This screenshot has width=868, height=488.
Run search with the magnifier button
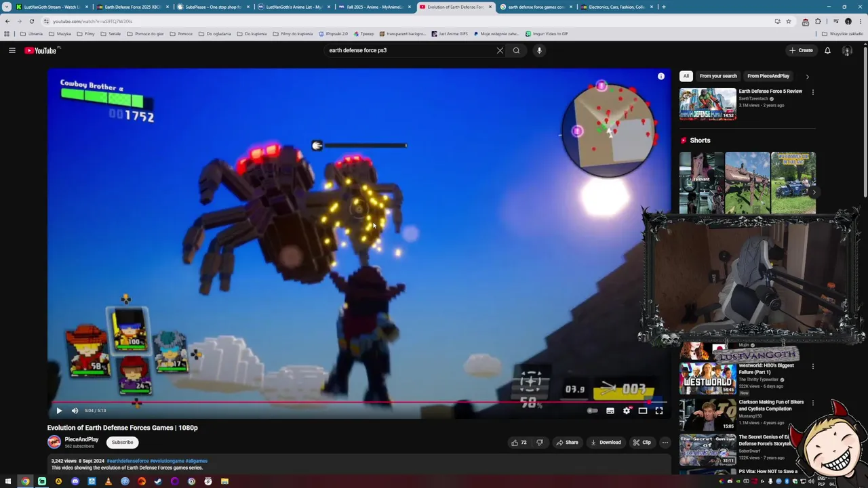point(516,50)
